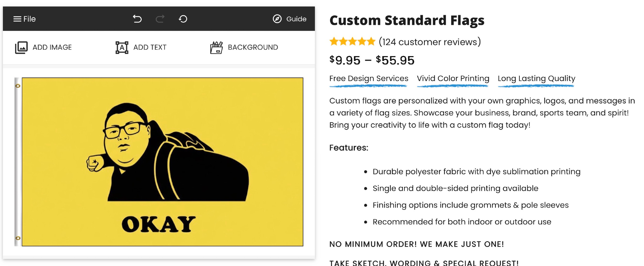Click the Guide compass icon

(x=277, y=19)
